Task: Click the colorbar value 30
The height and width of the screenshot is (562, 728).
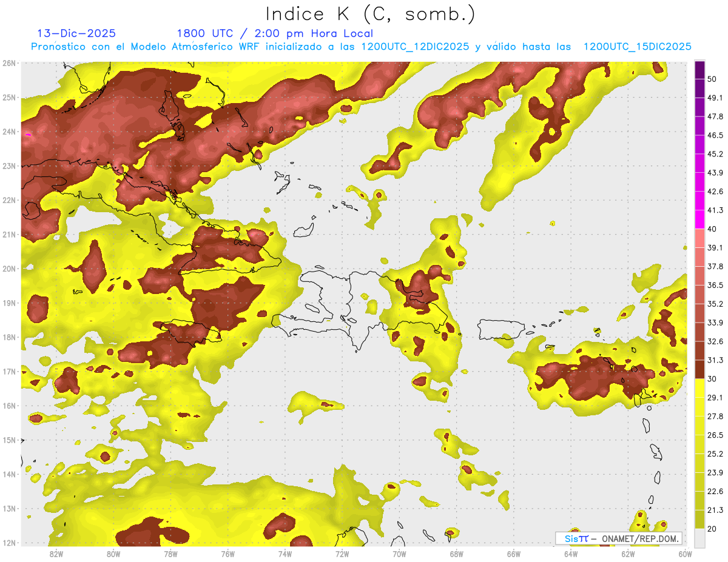Action: click(x=713, y=378)
